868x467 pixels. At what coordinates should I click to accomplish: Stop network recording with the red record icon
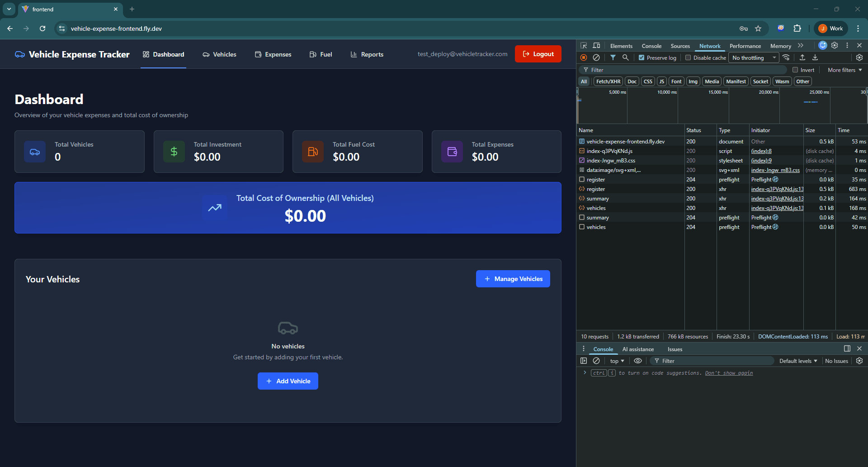[x=583, y=57]
